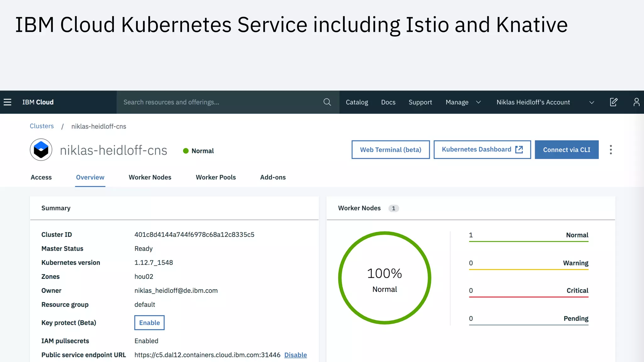
Task: Click the Worker Nodes panel heading
Action: [x=359, y=208]
